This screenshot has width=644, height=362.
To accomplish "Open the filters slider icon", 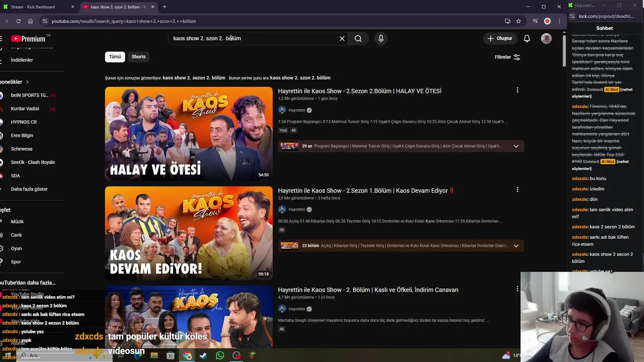I will coord(517,57).
